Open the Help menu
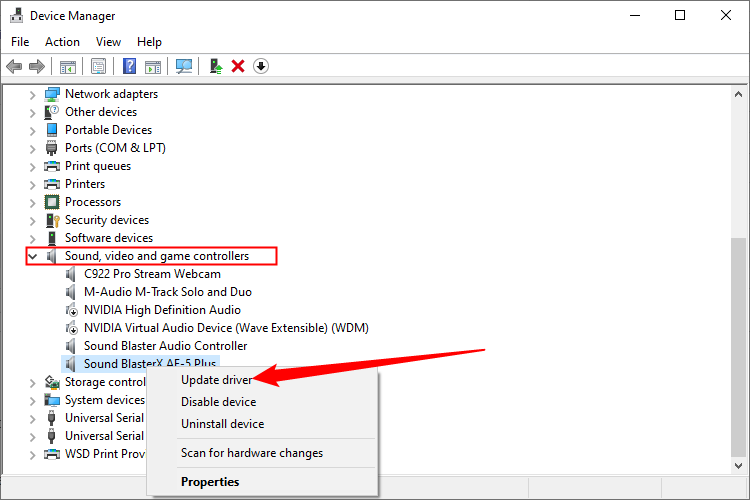 [149, 42]
